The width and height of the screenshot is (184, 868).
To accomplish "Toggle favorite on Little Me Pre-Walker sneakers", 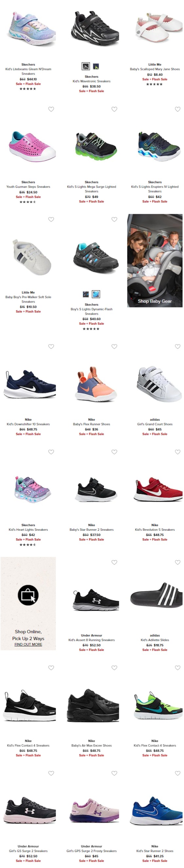I will click(x=51, y=219).
